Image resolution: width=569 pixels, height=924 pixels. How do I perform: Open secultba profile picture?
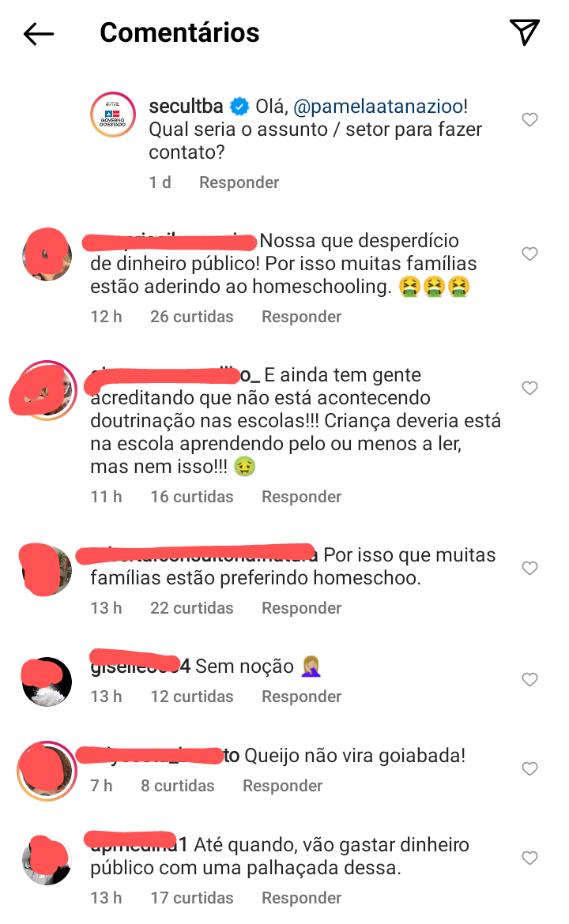pos(113,115)
